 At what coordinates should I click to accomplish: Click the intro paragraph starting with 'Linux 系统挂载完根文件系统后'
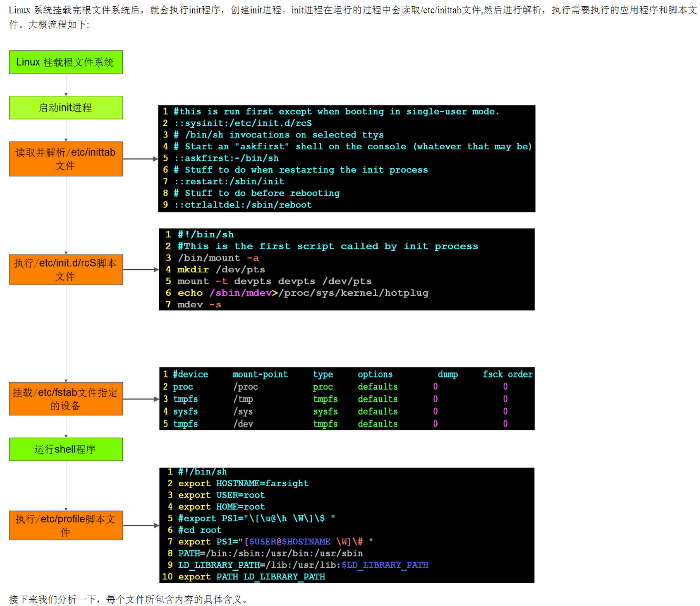click(x=352, y=17)
